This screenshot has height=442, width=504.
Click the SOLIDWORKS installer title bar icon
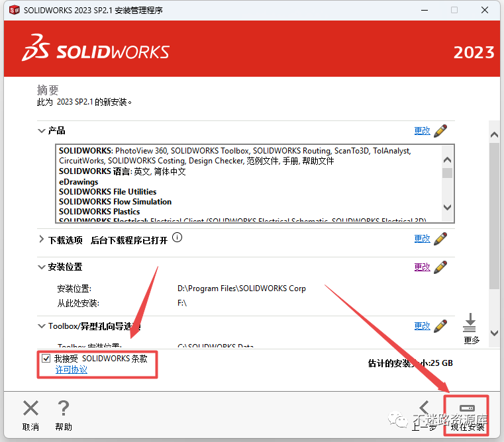tap(14, 11)
